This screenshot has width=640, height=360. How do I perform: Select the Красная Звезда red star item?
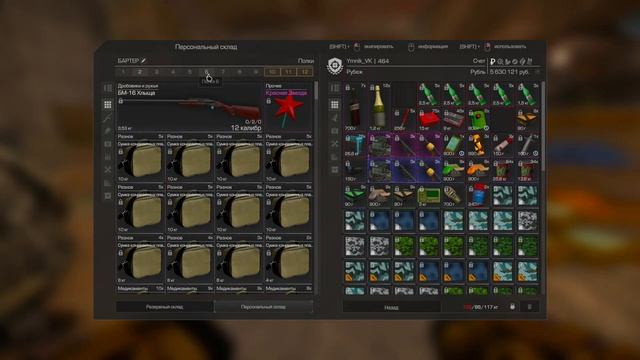pos(289,107)
